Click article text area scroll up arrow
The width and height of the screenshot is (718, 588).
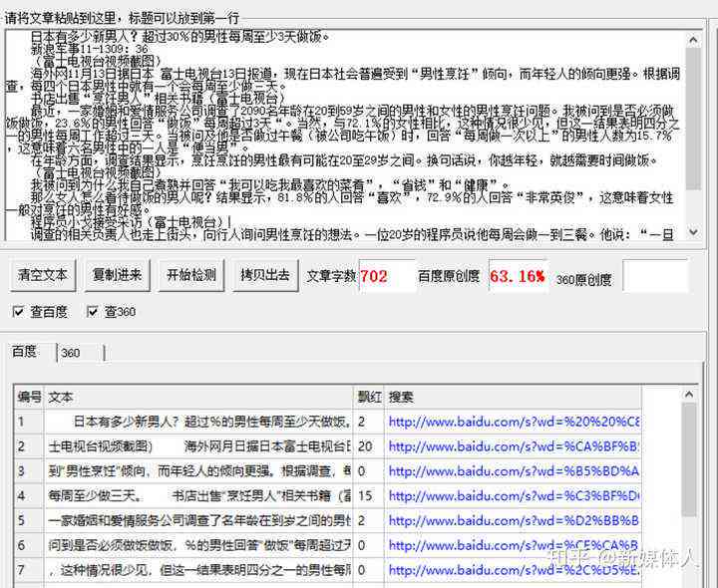click(x=693, y=40)
